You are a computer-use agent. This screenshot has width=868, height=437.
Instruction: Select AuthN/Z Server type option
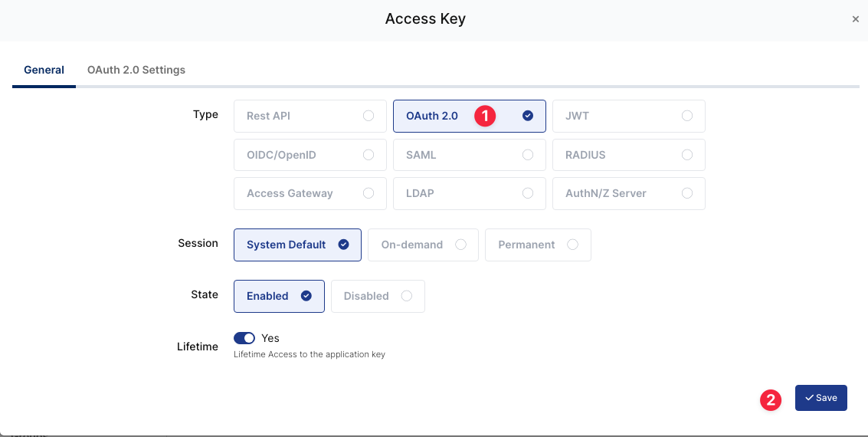click(628, 193)
